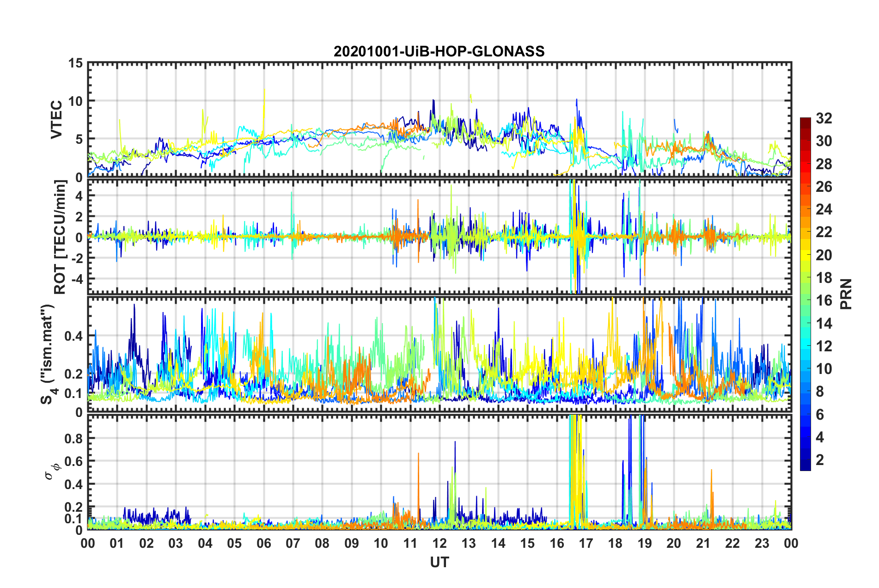The width and height of the screenshot is (879, 588).
Task: Select colorbar tick label 16
Action: pos(824,300)
